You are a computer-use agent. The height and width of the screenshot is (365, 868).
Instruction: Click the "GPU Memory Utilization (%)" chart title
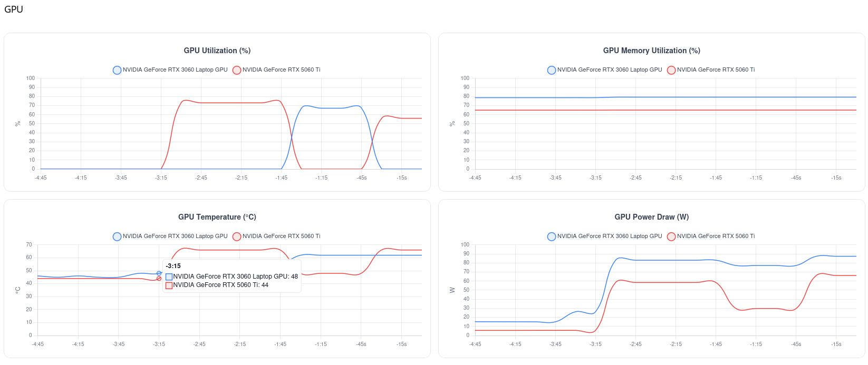pyautogui.click(x=652, y=51)
